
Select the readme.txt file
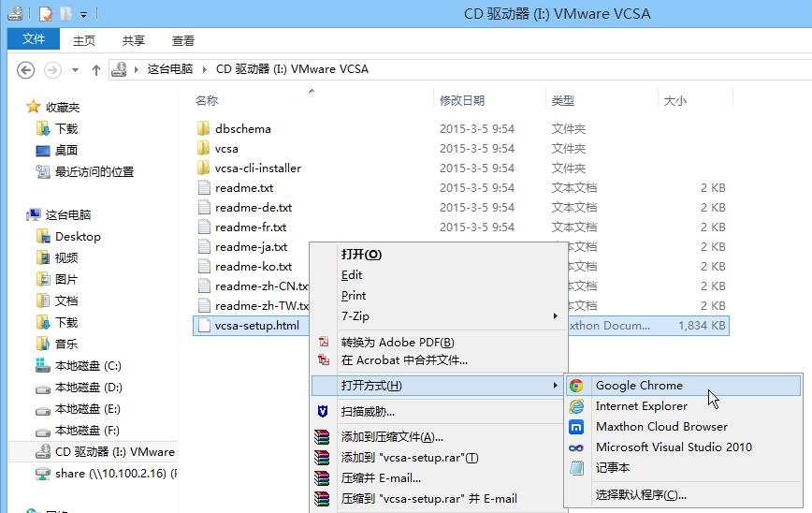coord(244,187)
